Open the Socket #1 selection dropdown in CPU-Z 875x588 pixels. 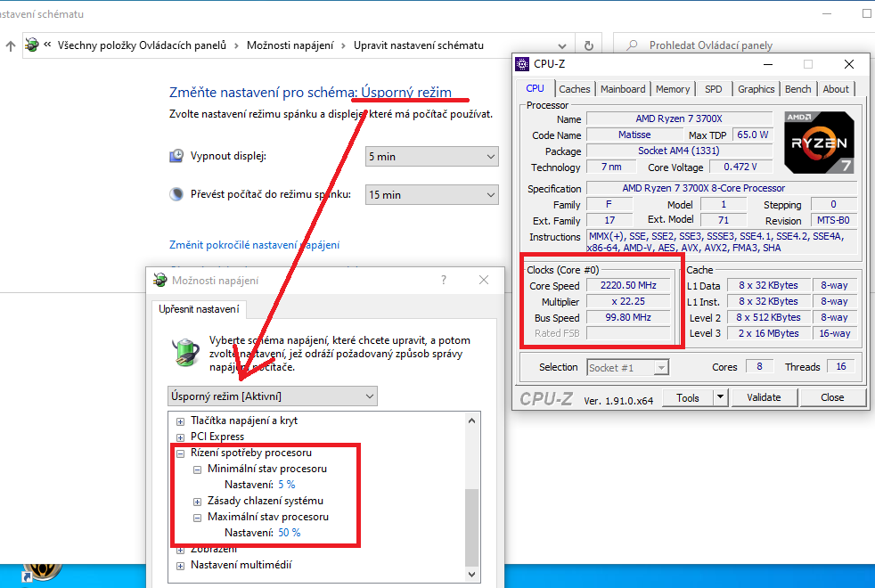tap(628, 368)
